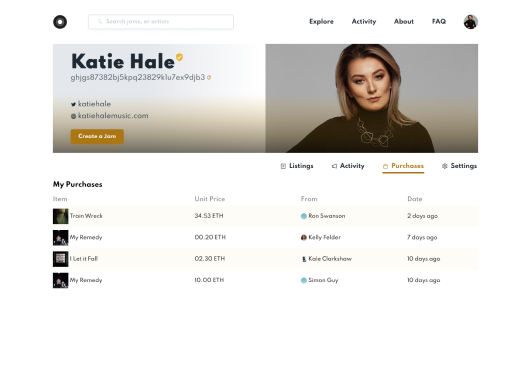Open the FAQ page link

pos(439,22)
